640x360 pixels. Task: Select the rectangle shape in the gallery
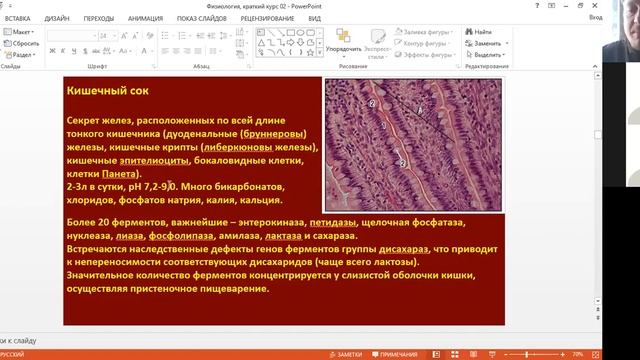[x=291, y=32]
